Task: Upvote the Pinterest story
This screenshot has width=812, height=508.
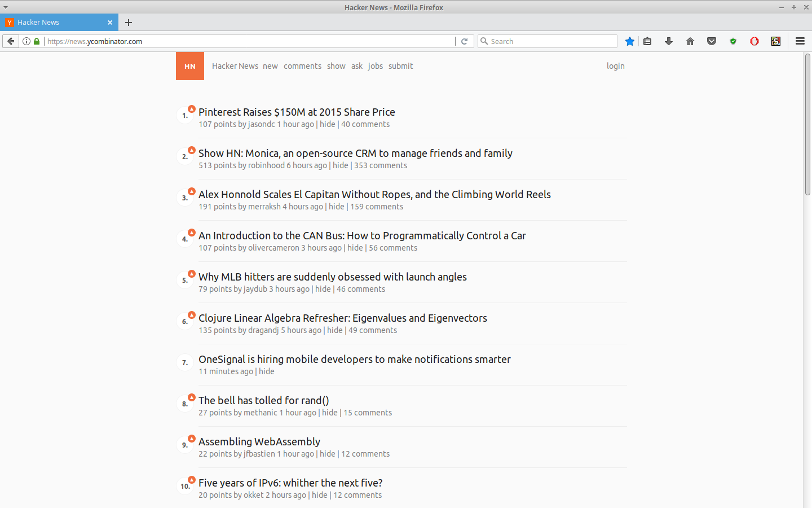Action: (192, 108)
